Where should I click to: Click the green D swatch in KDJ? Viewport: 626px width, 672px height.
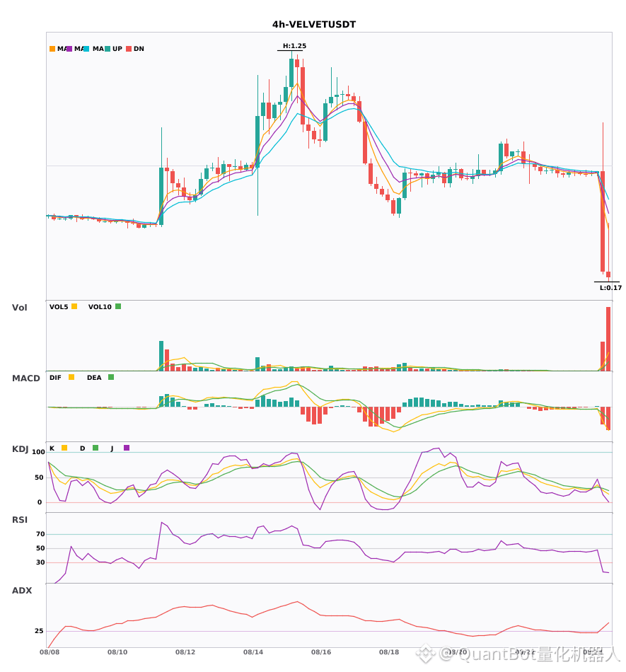click(x=95, y=448)
